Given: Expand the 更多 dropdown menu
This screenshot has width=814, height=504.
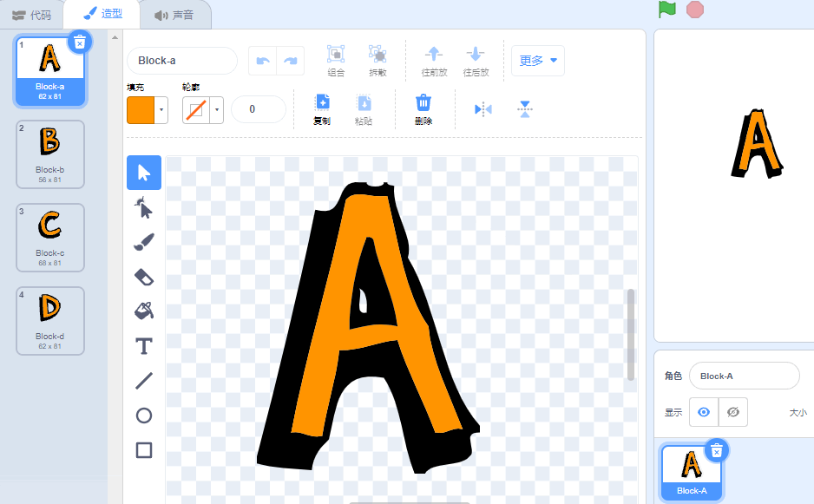Looking at the screenshot, I should pyautogui.click(x=538, y=61).
